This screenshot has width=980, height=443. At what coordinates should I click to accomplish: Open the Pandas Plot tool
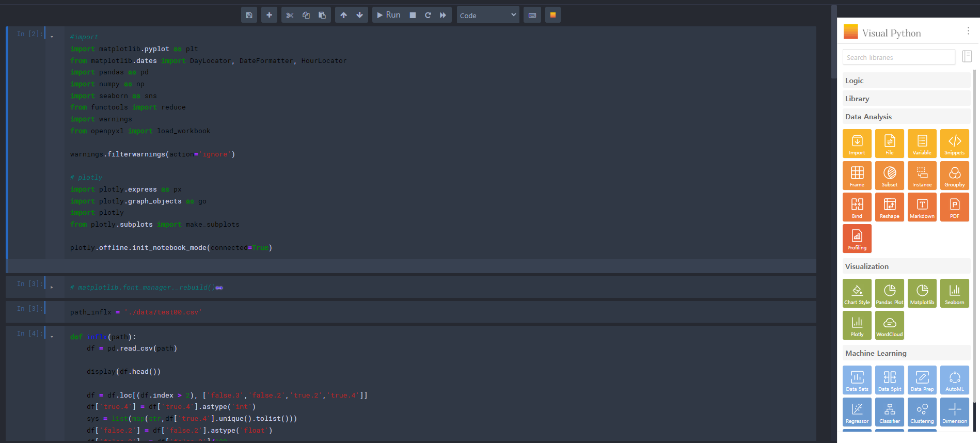[890, 293]
